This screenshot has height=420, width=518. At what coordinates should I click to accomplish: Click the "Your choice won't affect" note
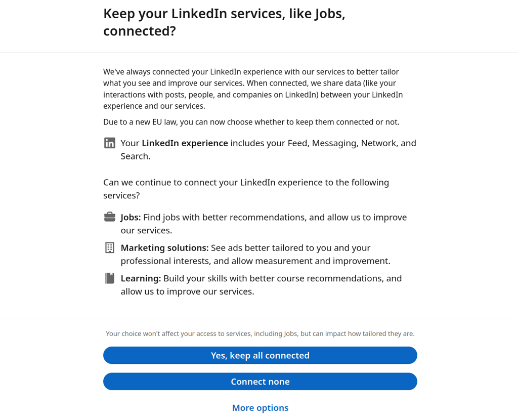[260, 334]
